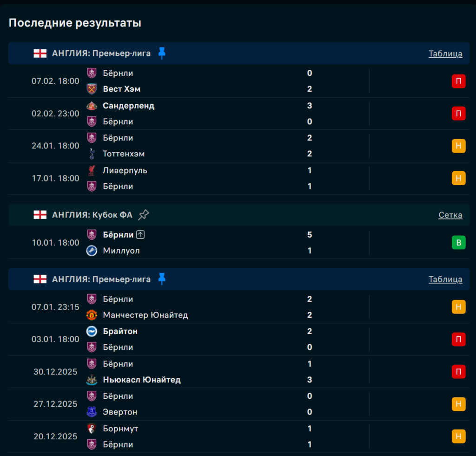Viewport: 476px width, 456px height.
Task: Click the Newcastle United crest
Action: [x=92, y=380]
